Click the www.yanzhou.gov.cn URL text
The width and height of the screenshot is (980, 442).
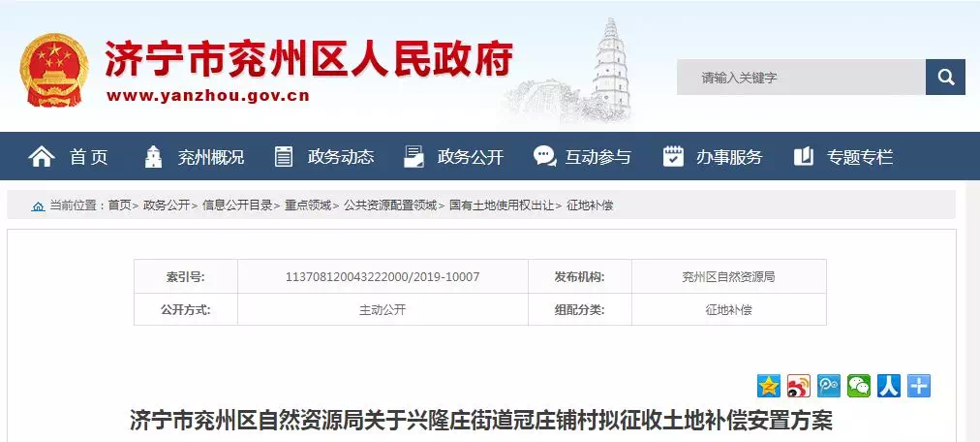pyautogui.click(x=208, y=96)
